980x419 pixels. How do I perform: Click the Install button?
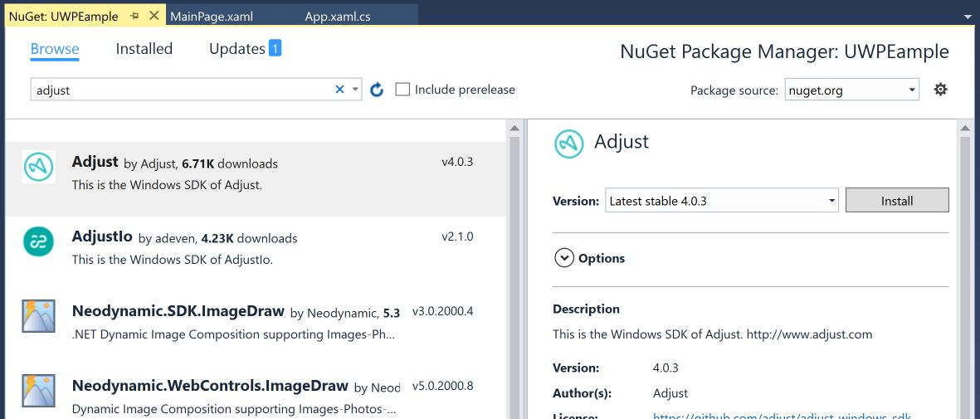point(897,201)
